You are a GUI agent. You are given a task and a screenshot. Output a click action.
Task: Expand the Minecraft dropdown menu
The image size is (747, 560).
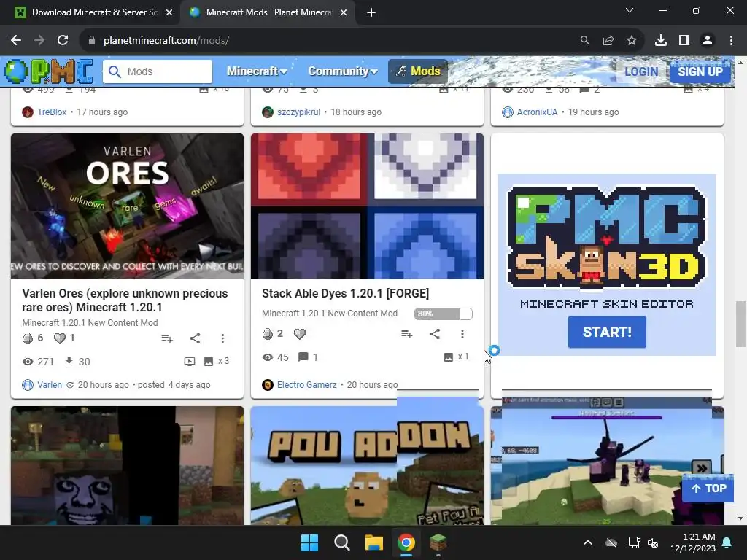click(257, 71)
